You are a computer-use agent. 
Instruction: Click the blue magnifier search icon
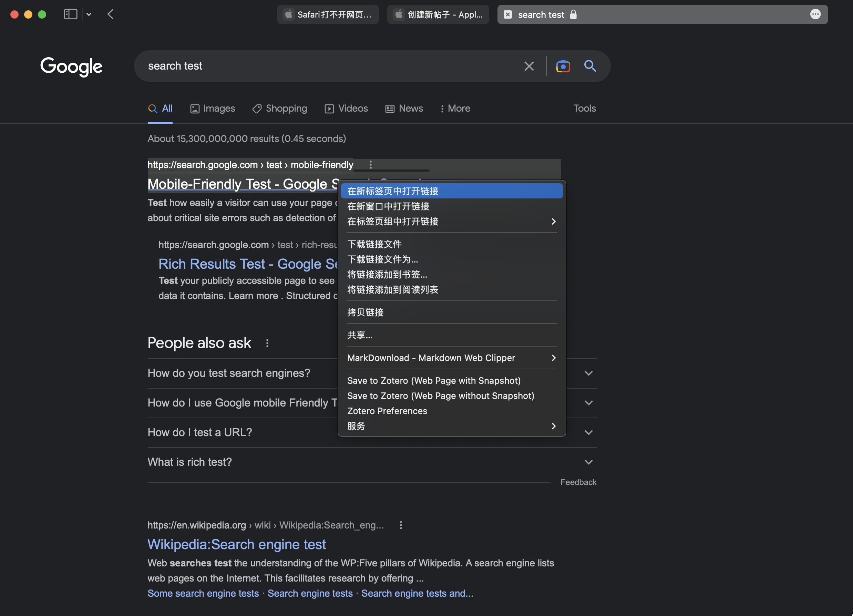(590, 66)
